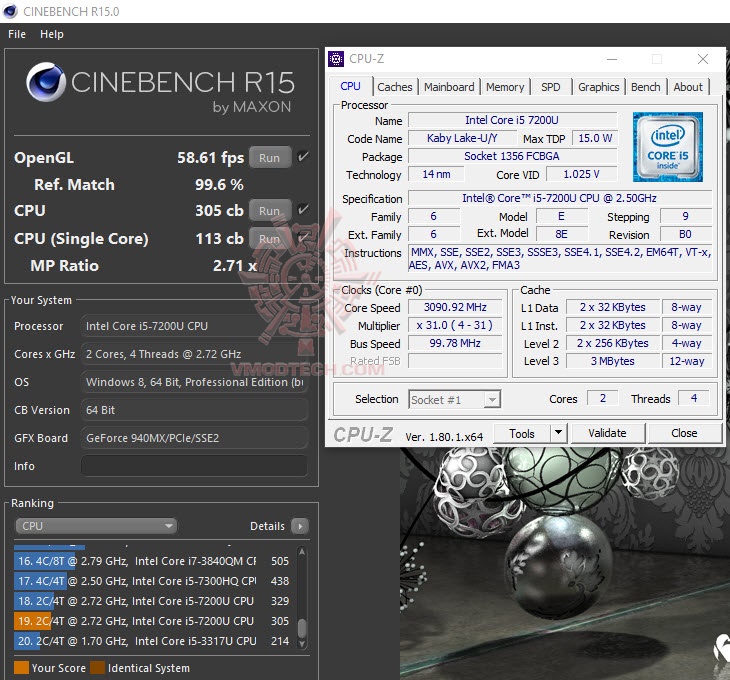This screenshot has height=680, width=730.
Task: Run the OpenGL benchmark
Action: coord(270,157)
